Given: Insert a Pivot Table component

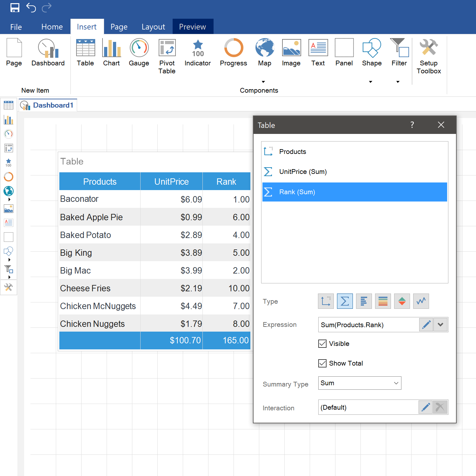Looking at the screenshot, I should 167,56.
